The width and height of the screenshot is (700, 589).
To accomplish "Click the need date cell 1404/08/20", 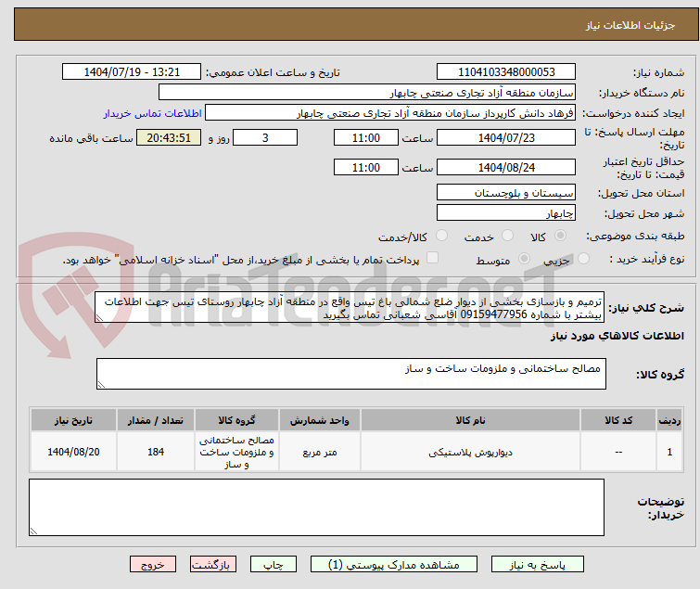I will 73,452.
